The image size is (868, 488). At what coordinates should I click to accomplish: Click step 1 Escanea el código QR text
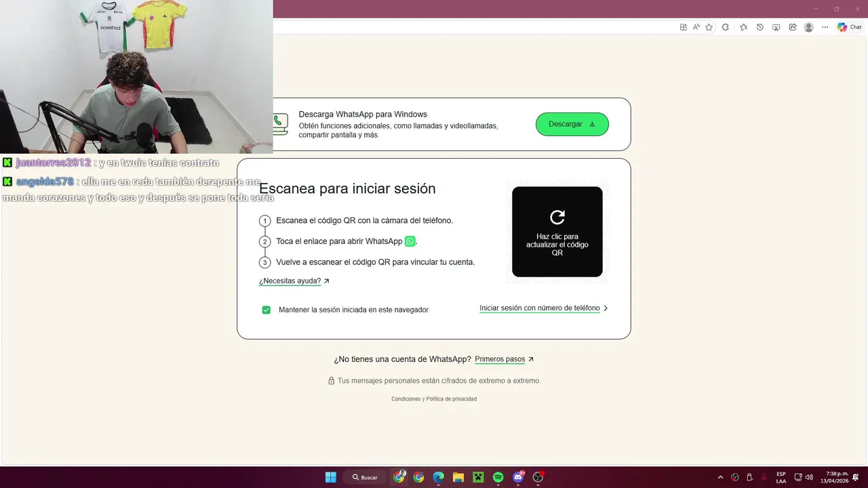click(x=365, y=220)
